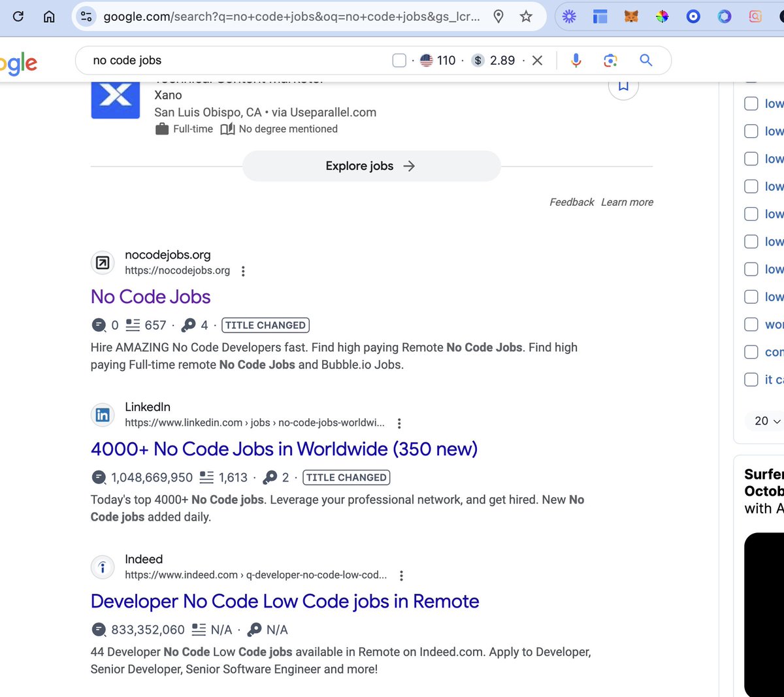
Task: Click the Xano company name text
Action: click(168, 95)
